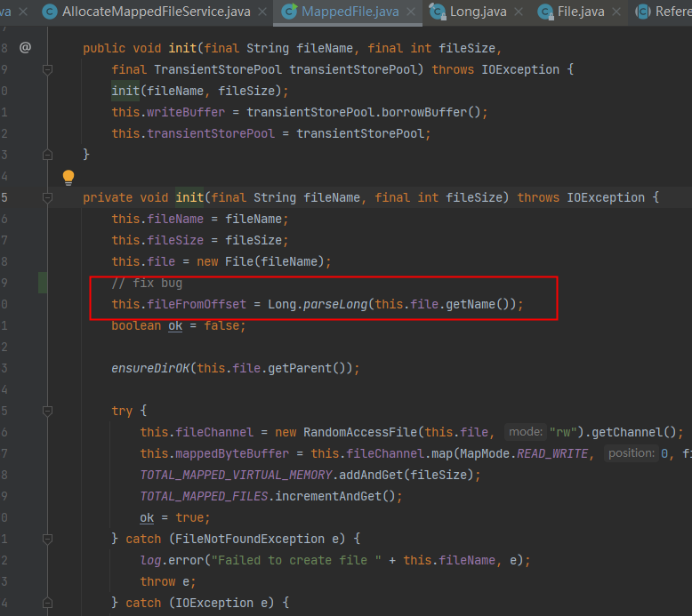Collapse the public init method fold marker
This screenshot has height=616, width=692.
tap(47, 69)
